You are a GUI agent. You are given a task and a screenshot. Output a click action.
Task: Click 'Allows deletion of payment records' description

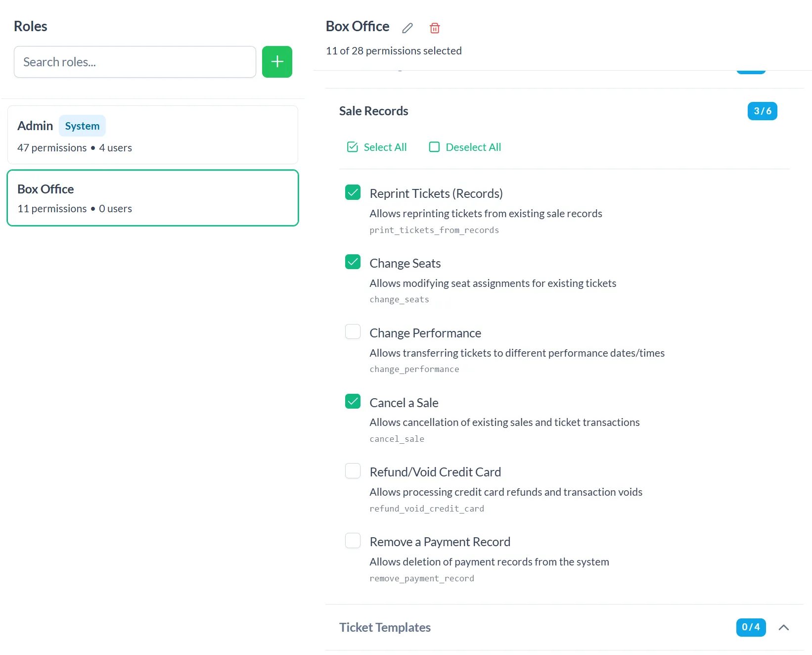click(489, 562)
